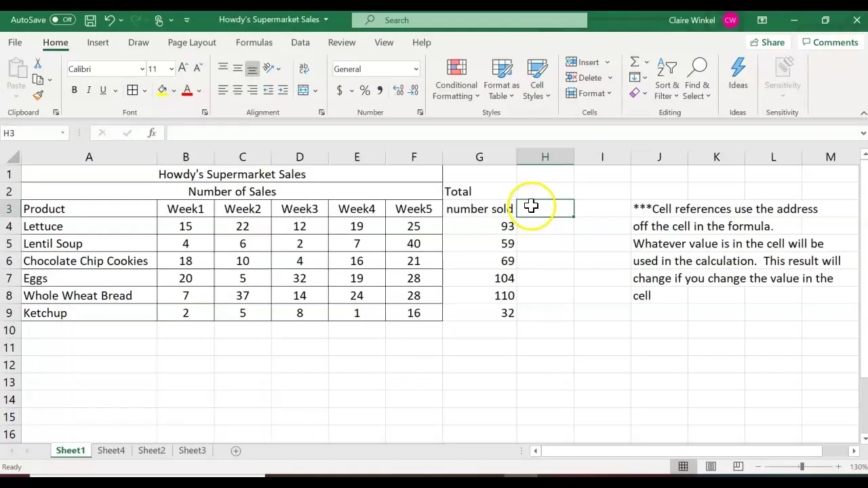Toggle AutoSave switch
The width and height of the screenshot is (868, 488).
tap(62, 20)
